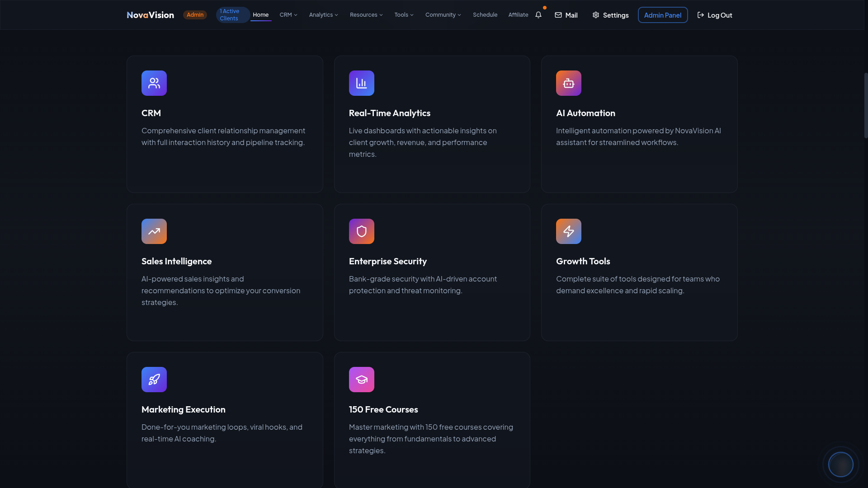This screenshot has height=488, width=868.
Task: Expand the CRM dropdown in navbar
Action: (x=288, y=15)
